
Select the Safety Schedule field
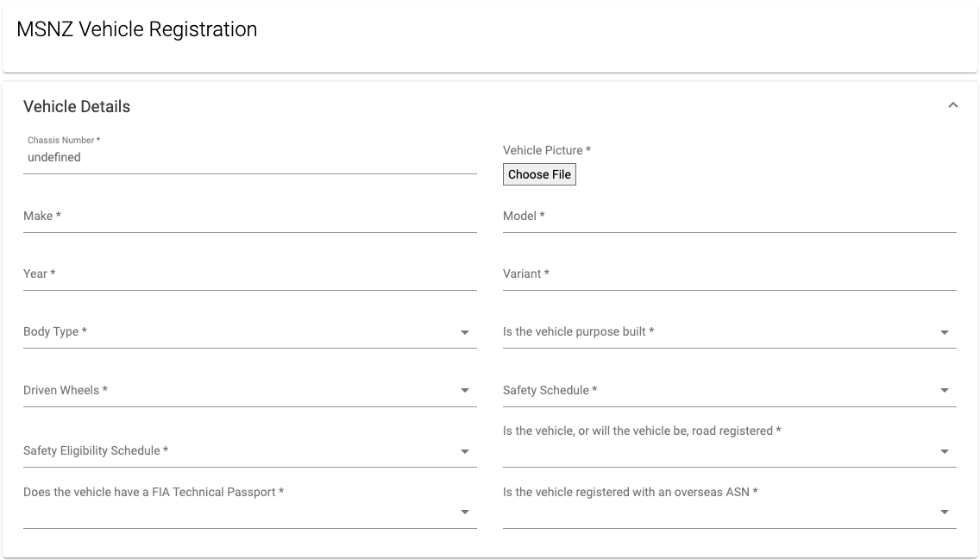[x=729, y=391]
